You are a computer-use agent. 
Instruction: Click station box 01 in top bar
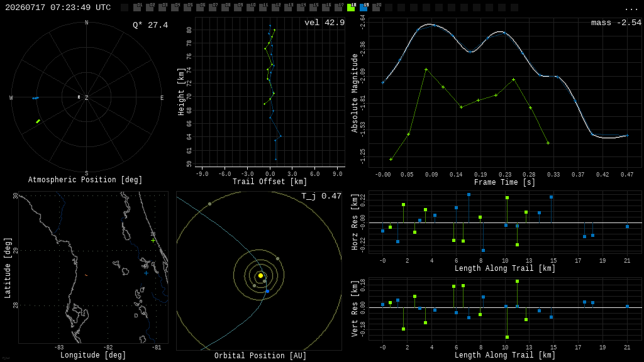click(138, 8)
